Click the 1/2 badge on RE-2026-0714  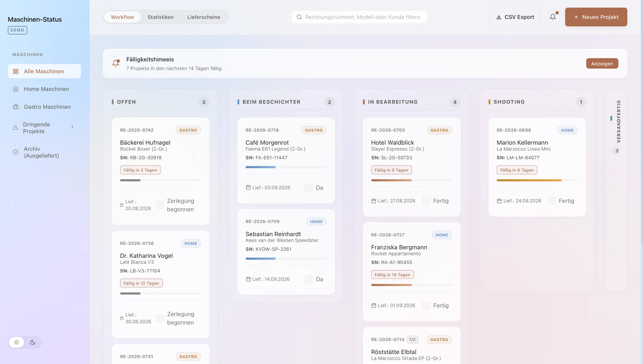412,339
